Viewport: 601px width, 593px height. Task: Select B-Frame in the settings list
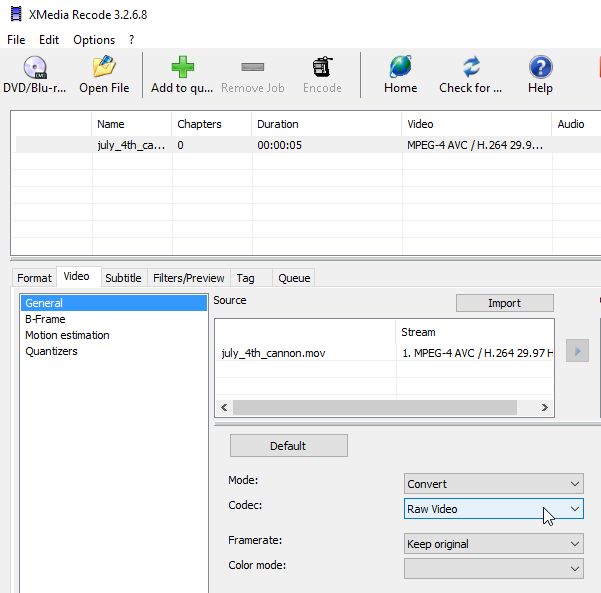(45, 319)
